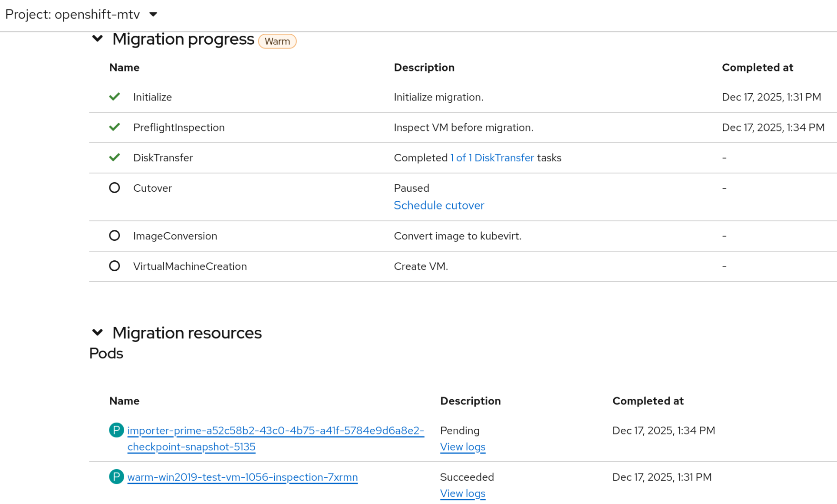Collapse the Migration resources section
The height and width of the screenshot is (504, 837).
[x=98, y=332]
